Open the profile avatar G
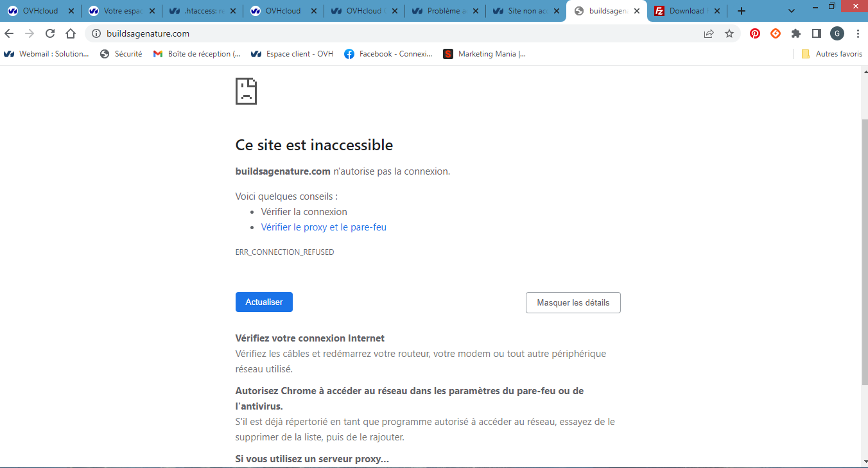868x468 pixels. click(x=837, y=33)
